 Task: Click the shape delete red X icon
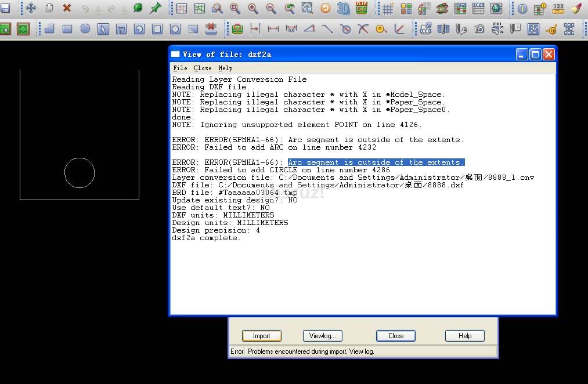[211, 29]
